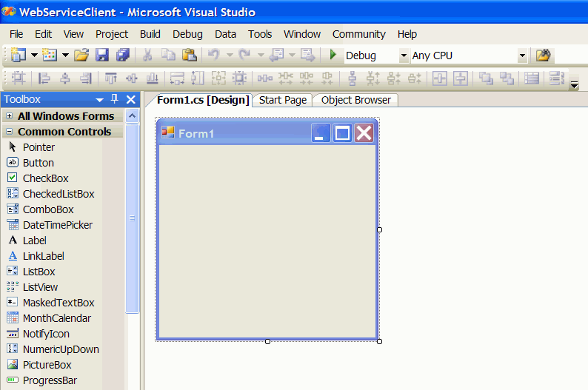
Task: Collapse the Common Controls group
Action: pos(10,132)
